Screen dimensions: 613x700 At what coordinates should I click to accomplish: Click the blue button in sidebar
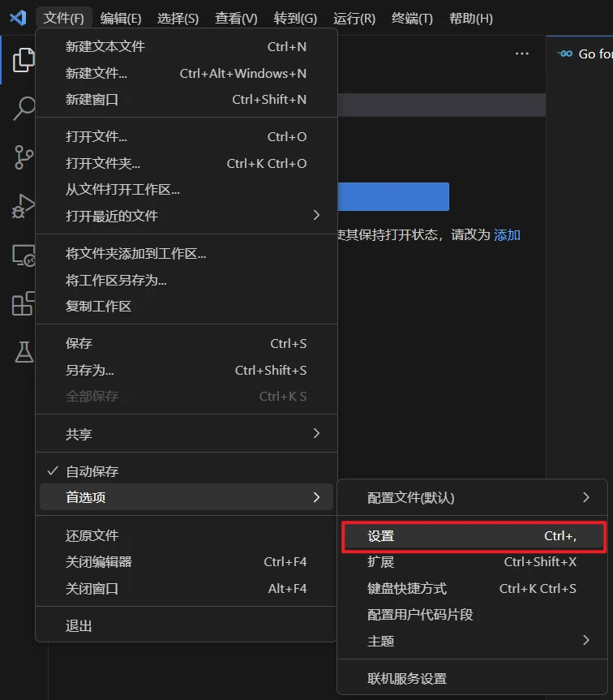393,196
